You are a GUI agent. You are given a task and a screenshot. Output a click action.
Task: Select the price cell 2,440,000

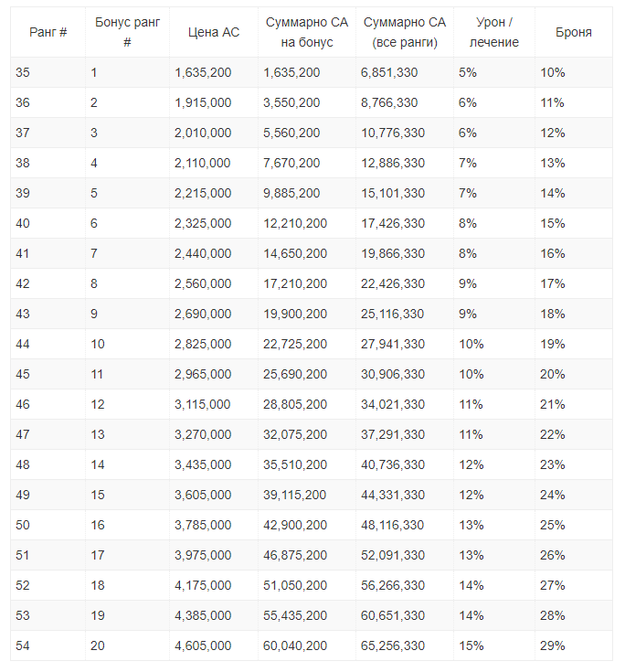click(x=203, y=253)
